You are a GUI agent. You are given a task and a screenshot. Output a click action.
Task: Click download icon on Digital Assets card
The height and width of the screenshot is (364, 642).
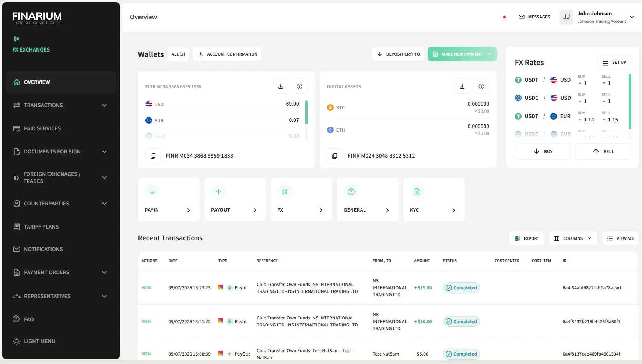[x=462, y=86]
